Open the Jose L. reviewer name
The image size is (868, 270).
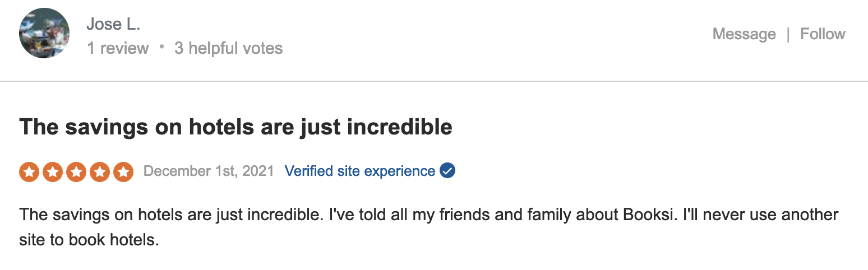click(x=113, y=24)
